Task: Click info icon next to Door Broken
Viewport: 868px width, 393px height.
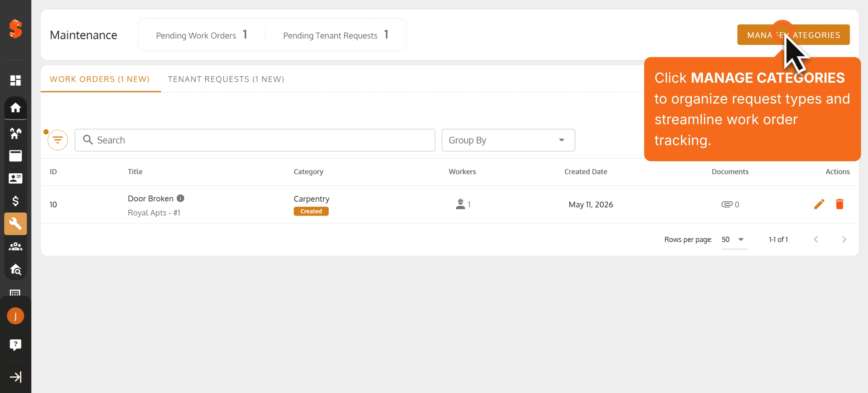Action: pos(180,198)
